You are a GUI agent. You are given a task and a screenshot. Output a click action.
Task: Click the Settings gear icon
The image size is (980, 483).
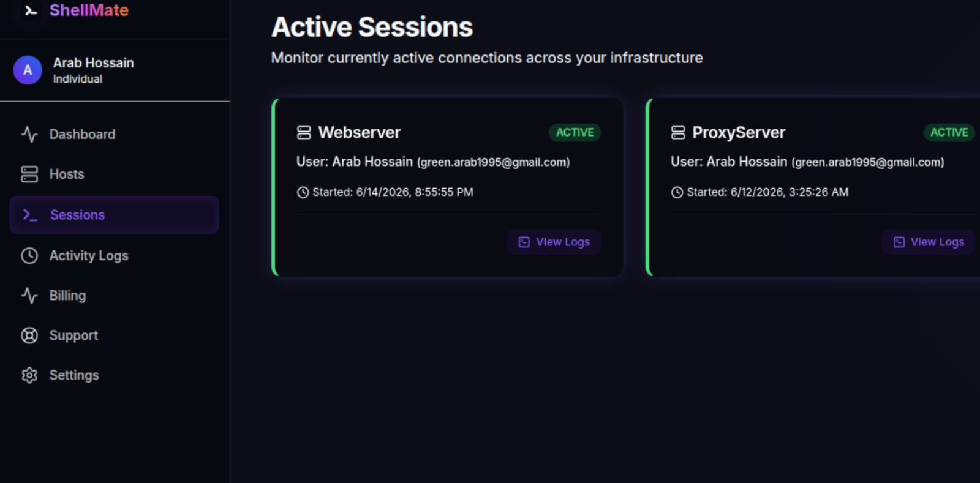[x=29, y=375]
